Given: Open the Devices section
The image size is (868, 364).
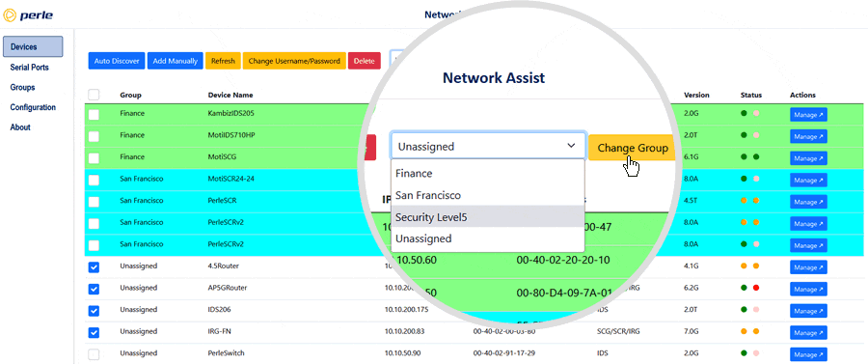Looking at the screenshot, I should point(33,46).
